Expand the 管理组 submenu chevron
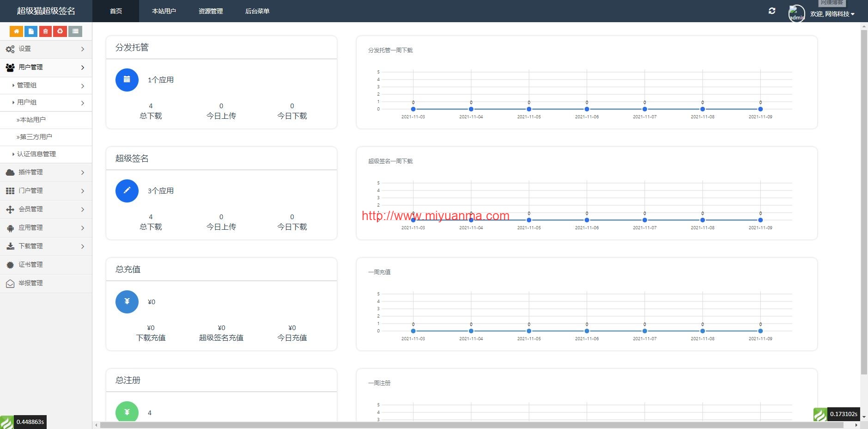This screenshot has height=429, width=868. click(83, 86)
